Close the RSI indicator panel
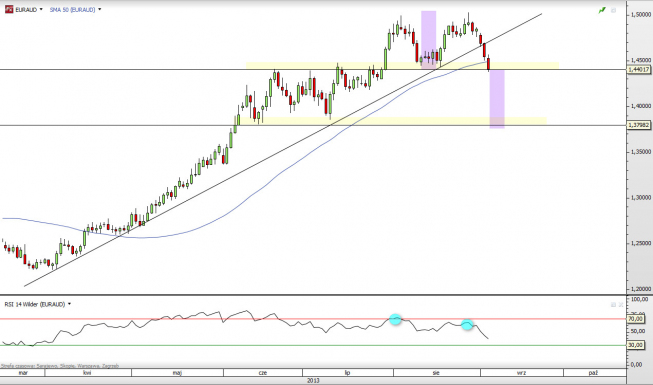This screenshot has width=653, height=385. [x=621, y=305]
